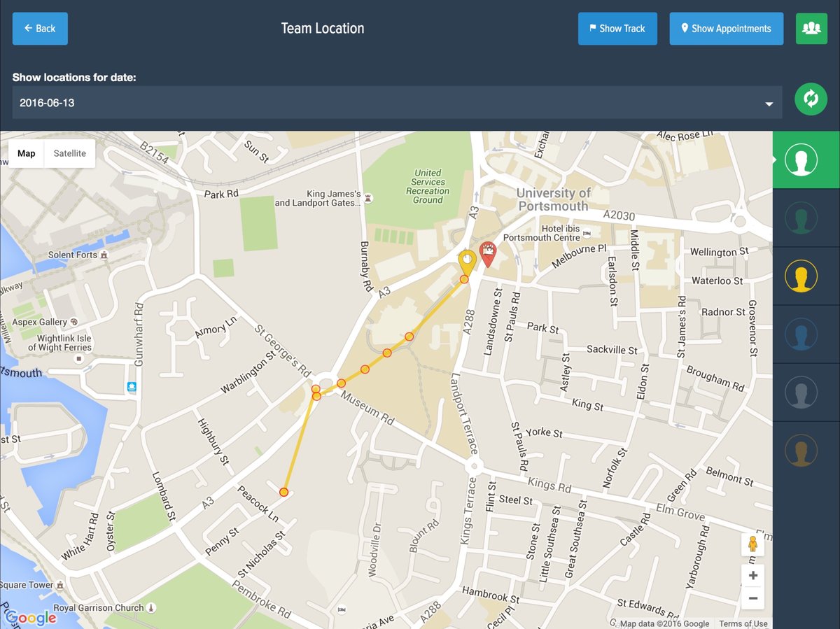Select the second blue team member avatar
Viewport: 840px width, 629px height.
(x=802, y=334)
